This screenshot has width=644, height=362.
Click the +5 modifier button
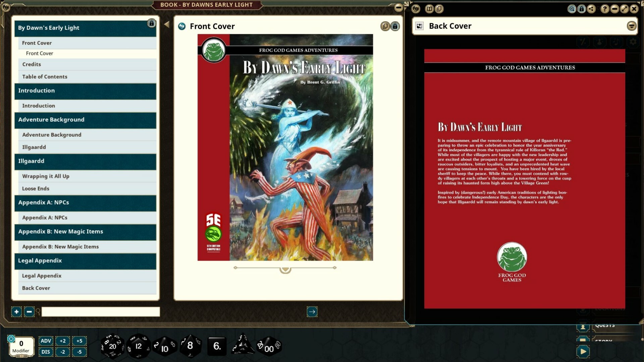[x=79, y=341]
